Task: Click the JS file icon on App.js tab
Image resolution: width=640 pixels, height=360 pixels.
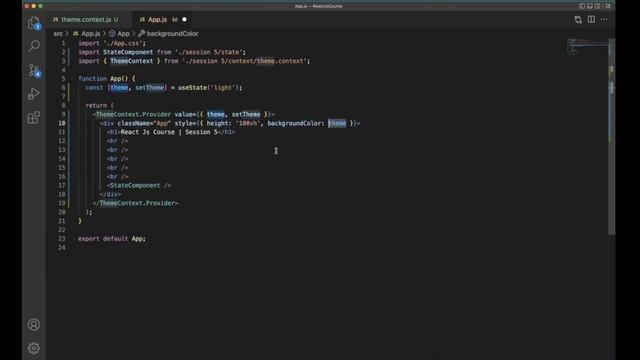Action: tap(142, 20)
